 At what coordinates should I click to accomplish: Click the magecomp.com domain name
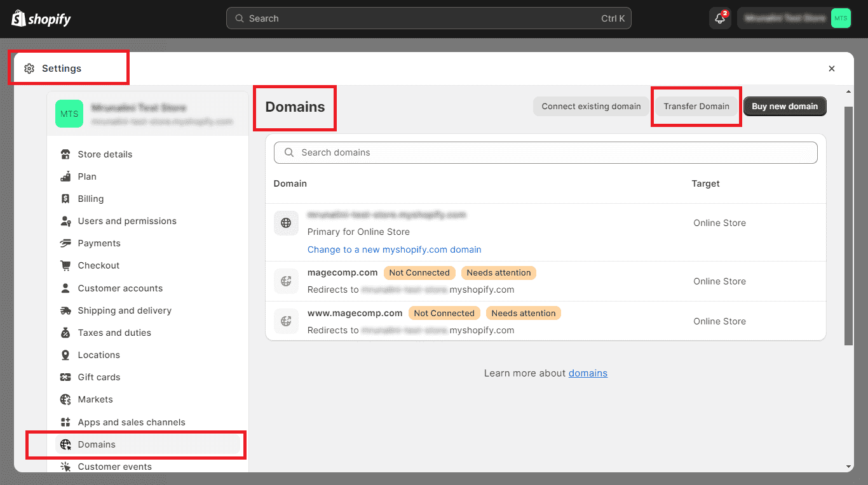click(342, 272)
